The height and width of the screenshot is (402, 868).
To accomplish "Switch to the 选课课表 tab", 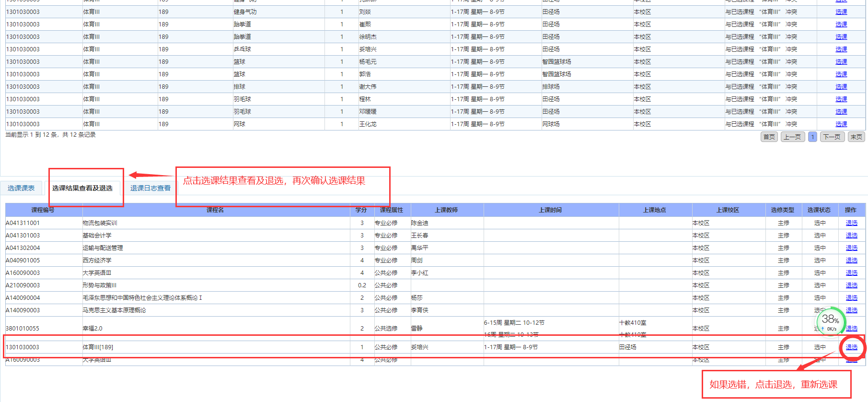I will click(x=21, y=188).
